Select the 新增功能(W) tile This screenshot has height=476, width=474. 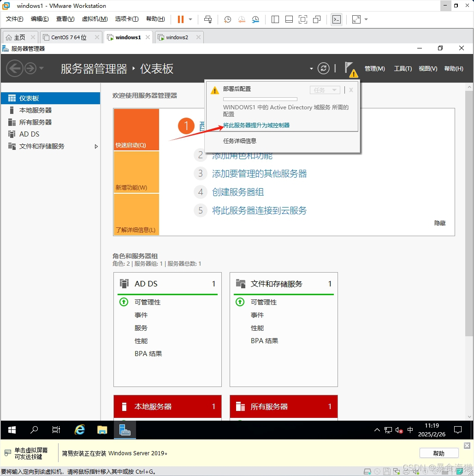pos(136,172)
